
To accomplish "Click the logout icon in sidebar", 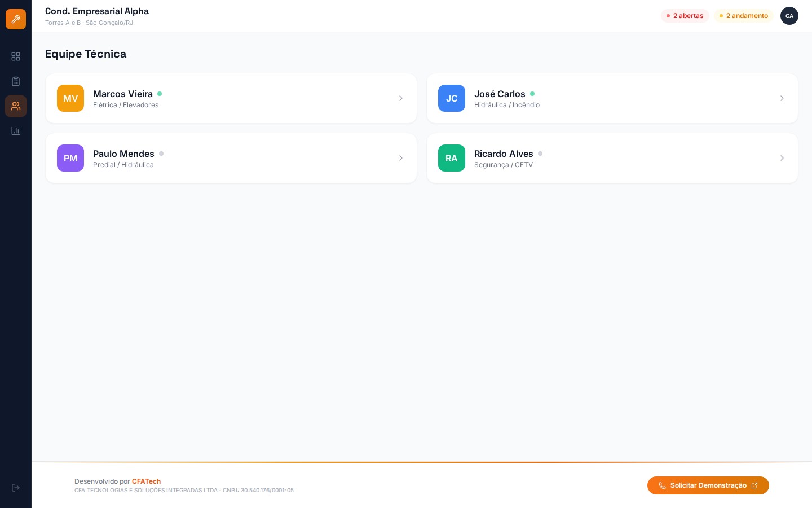I will [x=16, y=488].
